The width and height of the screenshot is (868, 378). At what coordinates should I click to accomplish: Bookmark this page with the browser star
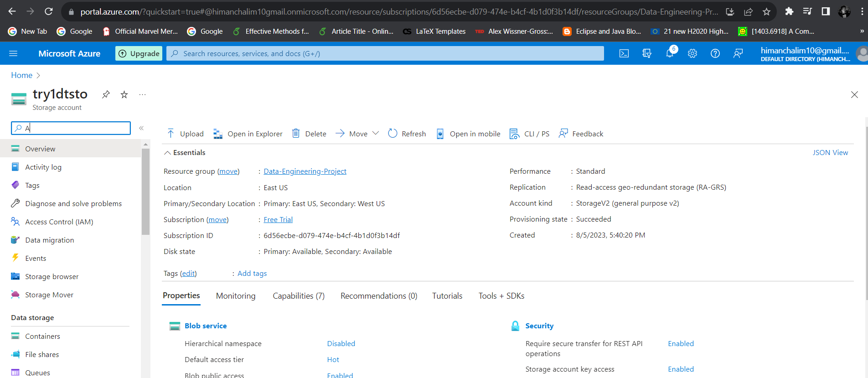point(766,11)
